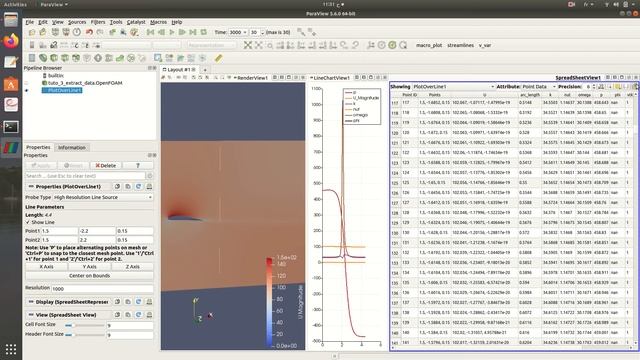Viewport: 640px width, 360px height.
Task: Open the Filters menu
Action: point(98,22)
